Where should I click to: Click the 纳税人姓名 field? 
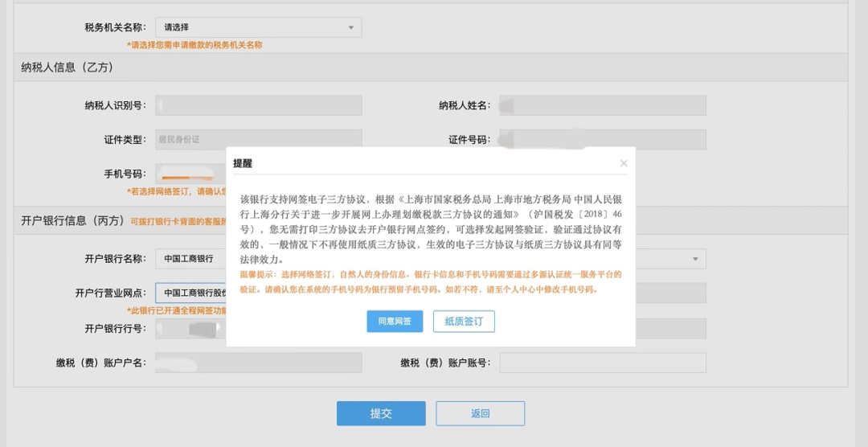pos(603,105)
